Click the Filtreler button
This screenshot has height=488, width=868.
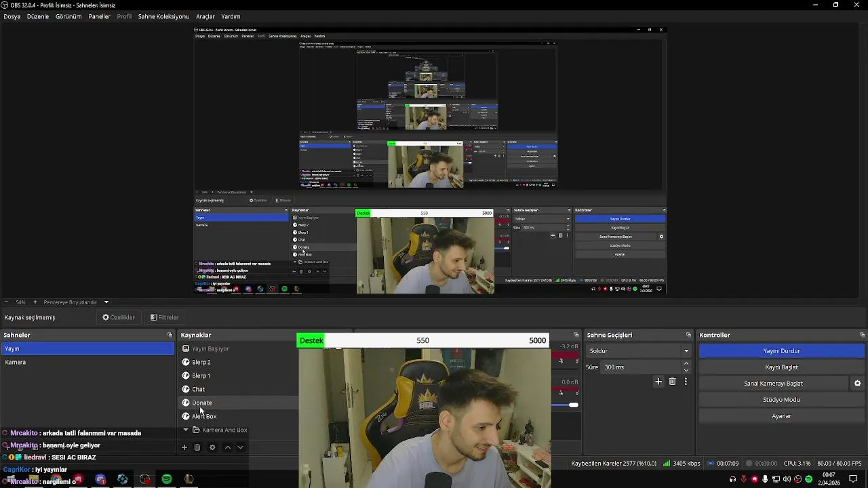tap(165, 317)
